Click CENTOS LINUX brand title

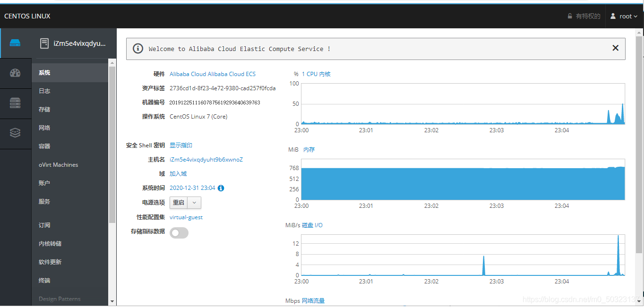coord(27,16)
